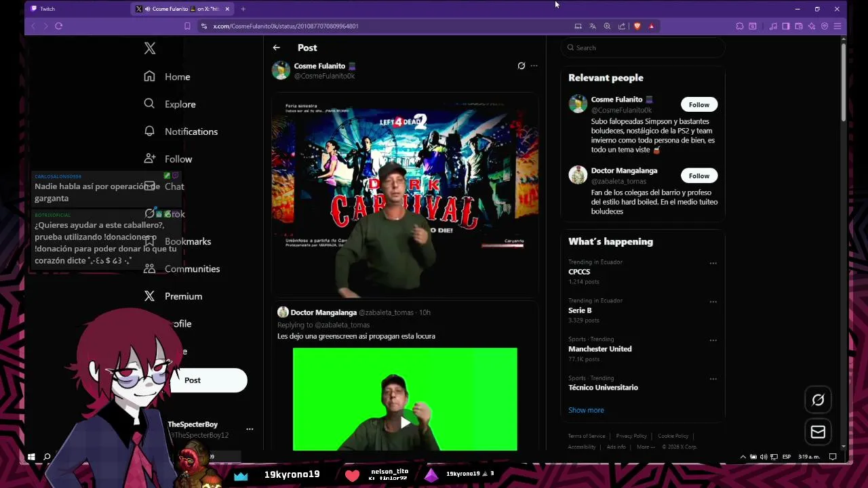The image size is (868, 488).
Task: Open the browser extensions puzzle icon
Action: point(739,26)
